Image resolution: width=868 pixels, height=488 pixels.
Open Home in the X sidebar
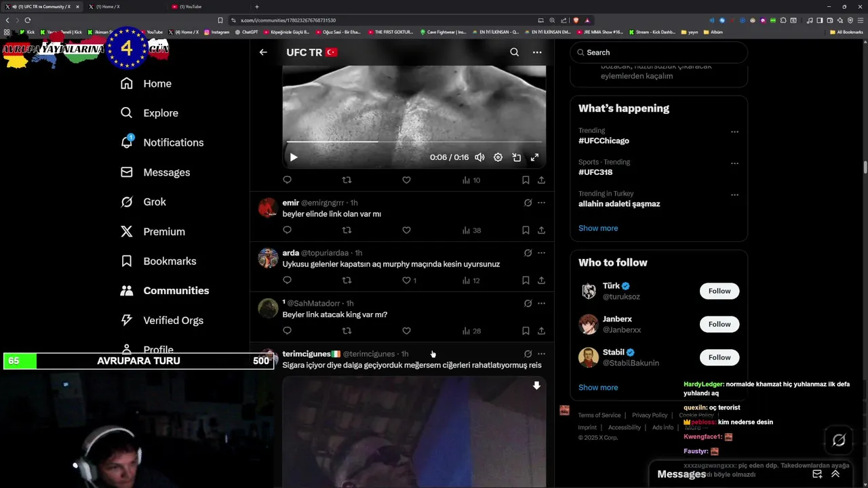[146, 83]
